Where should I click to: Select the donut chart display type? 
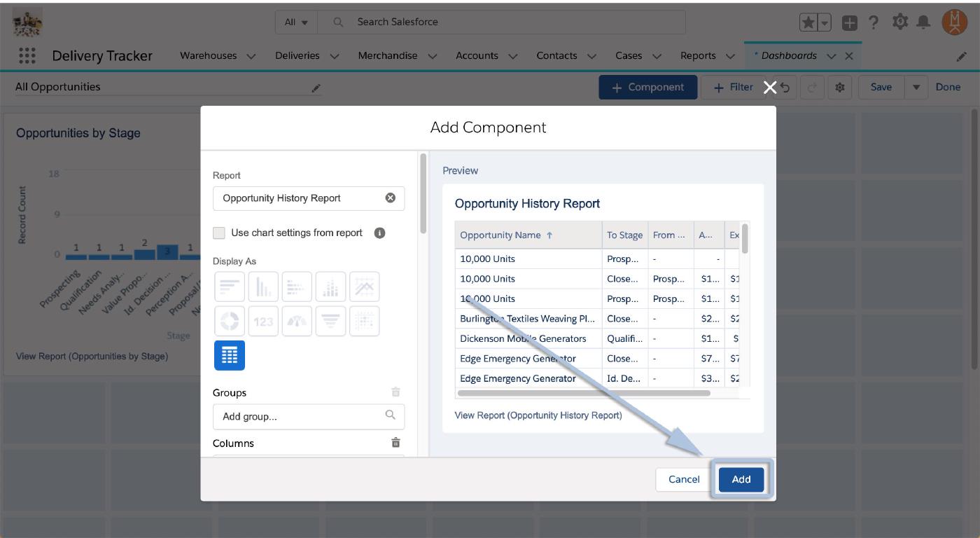click(x=230, y=321)
